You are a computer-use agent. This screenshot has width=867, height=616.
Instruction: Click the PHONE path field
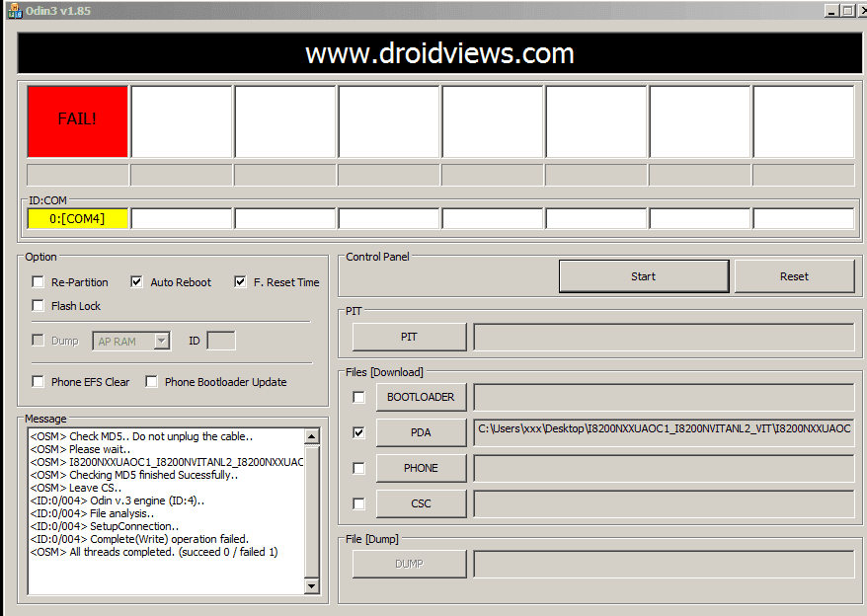coord(664,468)
